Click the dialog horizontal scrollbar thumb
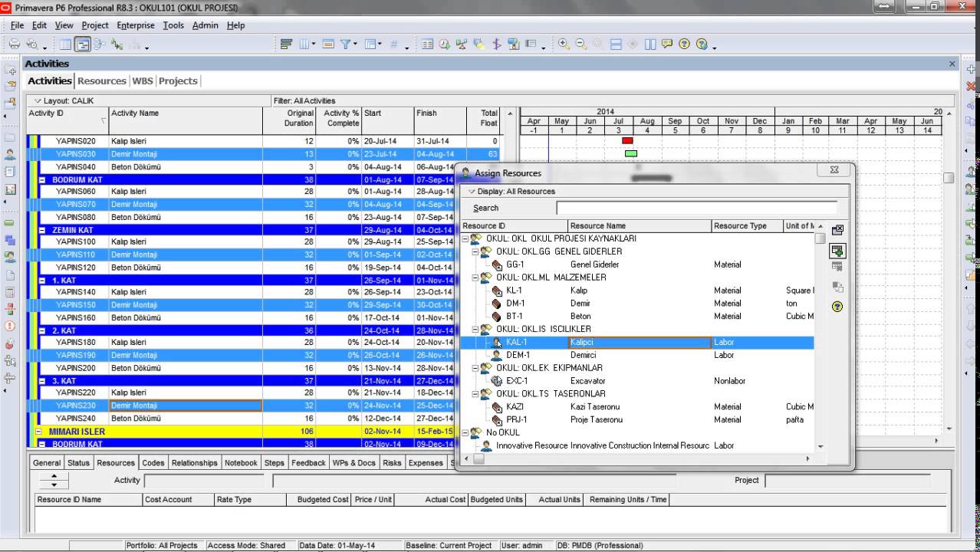The image size is (980, 552). pos(478,458)
